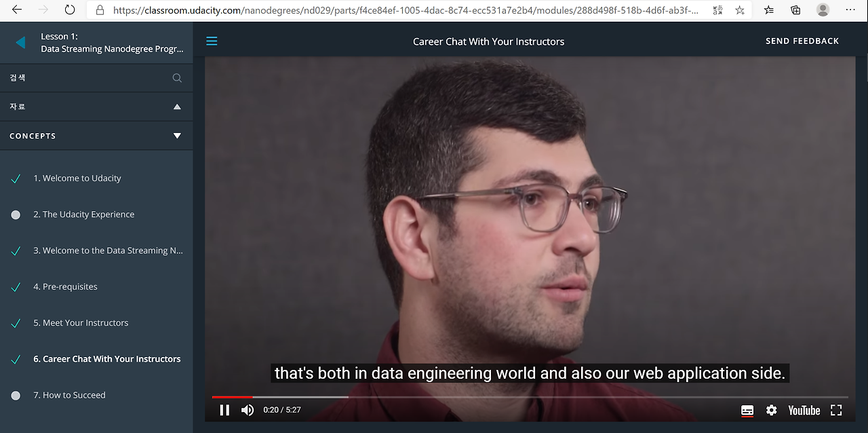The width and height of the screenshot is (868, 433).
Task: Expand the CONCEPTS section arrow
Action: coord(177,136)
